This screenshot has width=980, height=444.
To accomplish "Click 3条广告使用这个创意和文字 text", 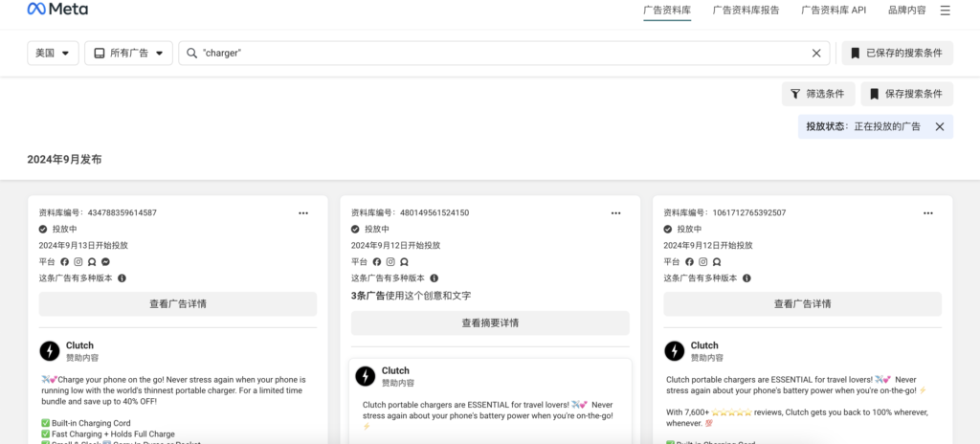I will coord(412,295).
